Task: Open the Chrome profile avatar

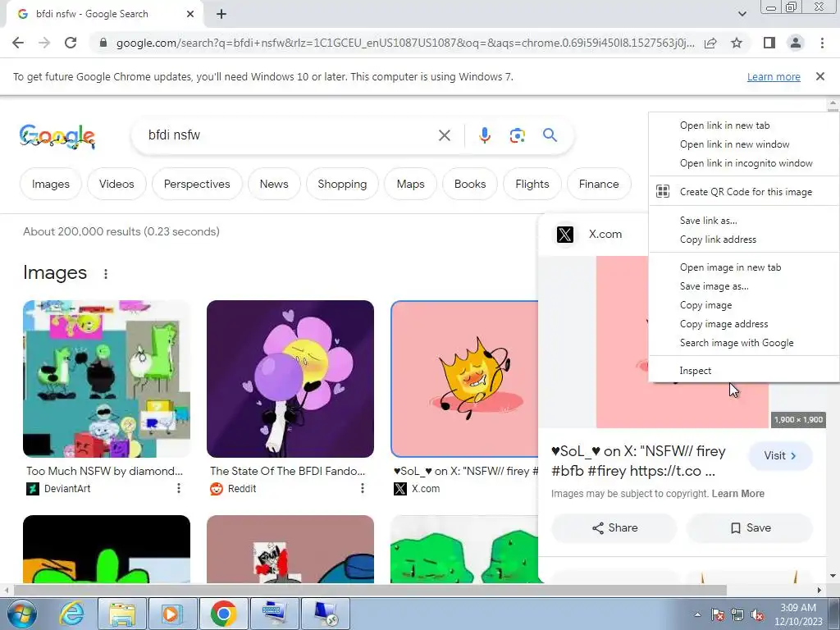Action: click(x=796, y=43)
